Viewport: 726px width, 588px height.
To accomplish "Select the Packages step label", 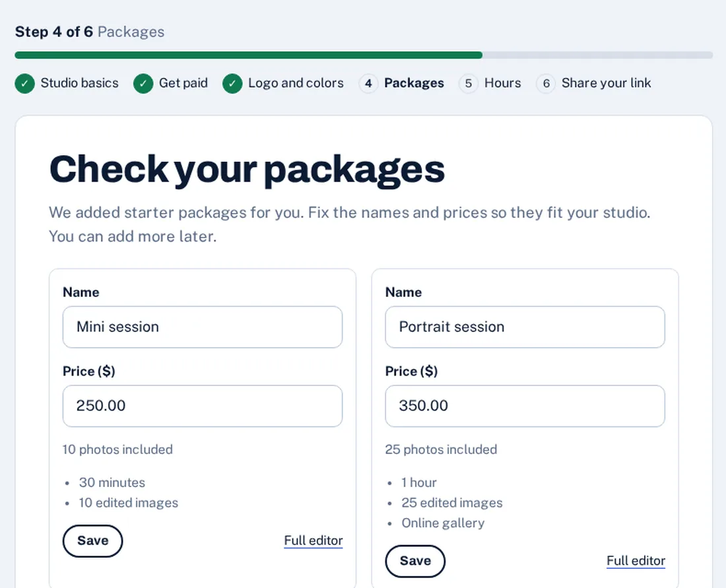I will (x=414, y=83).
